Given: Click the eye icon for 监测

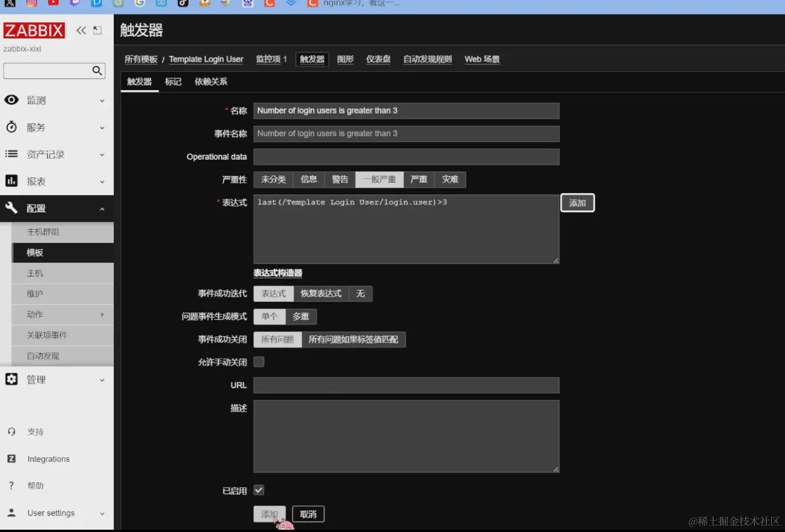Looking at the screenshot, I should [x=11, y=100].
